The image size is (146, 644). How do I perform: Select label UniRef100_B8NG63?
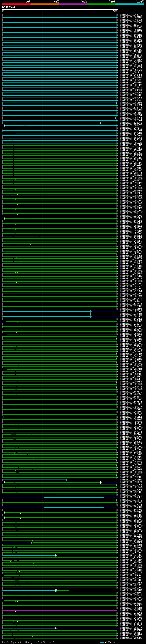(x=131, y=575)
